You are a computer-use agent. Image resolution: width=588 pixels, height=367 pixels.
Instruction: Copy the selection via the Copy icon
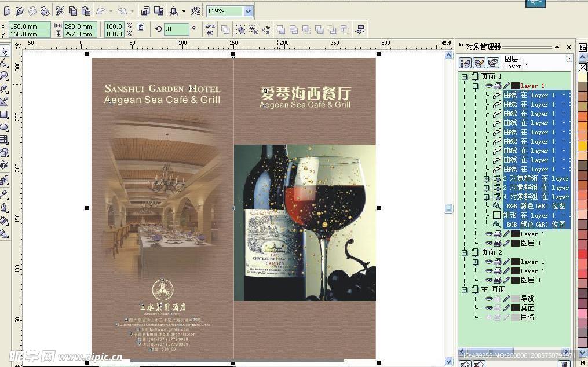pyautogui.click(x=73, y=11)
